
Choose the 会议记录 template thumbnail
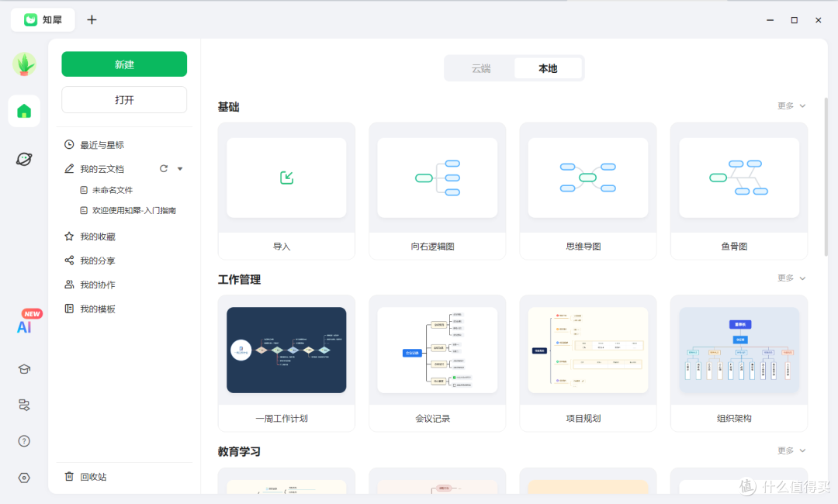[x=437, y=350]
